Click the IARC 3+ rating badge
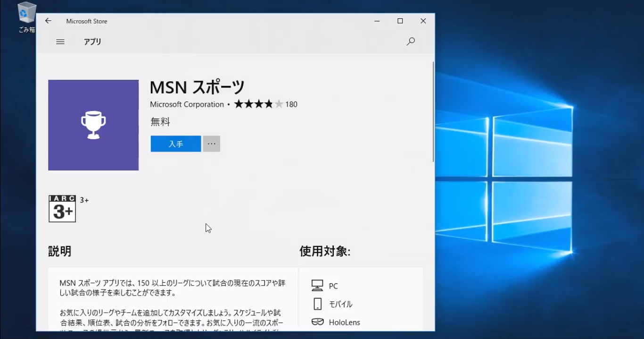Image resolution: width=644 pixels, height=339 pixels. pyautogui.click(x=62, y=209)
